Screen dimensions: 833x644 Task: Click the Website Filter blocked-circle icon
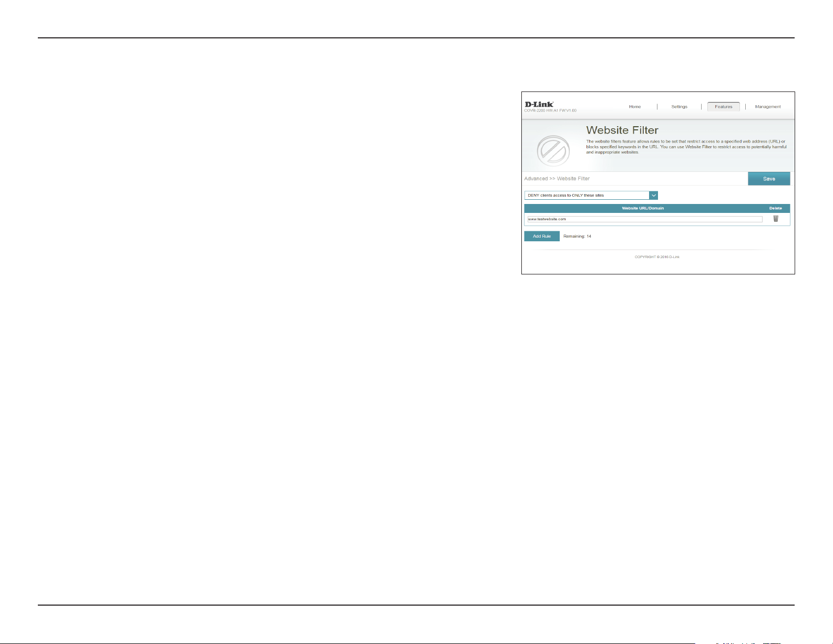click(x=553, y=151)
